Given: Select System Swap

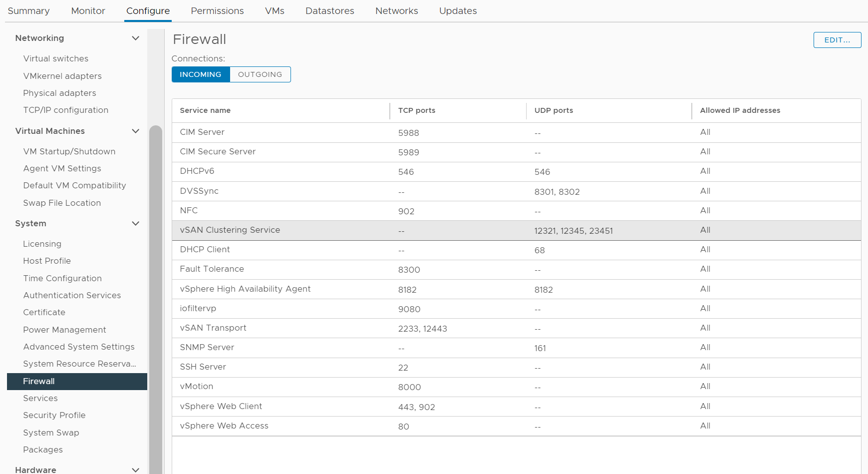Looking at the screenshot, I should tap(51, 433).
